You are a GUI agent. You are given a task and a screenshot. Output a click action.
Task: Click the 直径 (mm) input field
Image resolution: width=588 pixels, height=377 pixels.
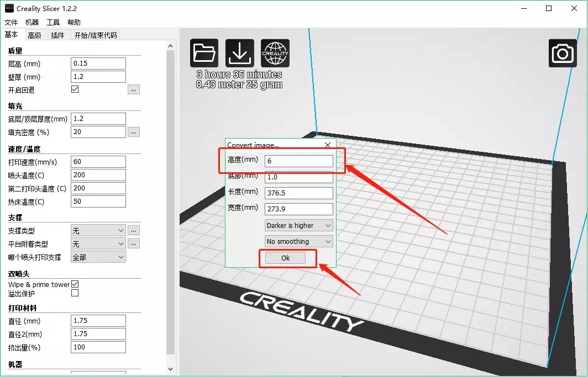click(98, 321)
